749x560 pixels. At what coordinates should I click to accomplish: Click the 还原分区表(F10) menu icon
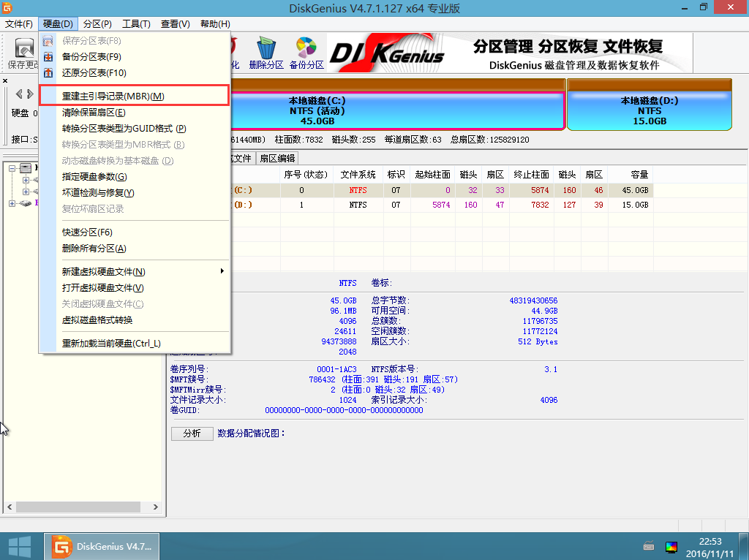(48, 73)
